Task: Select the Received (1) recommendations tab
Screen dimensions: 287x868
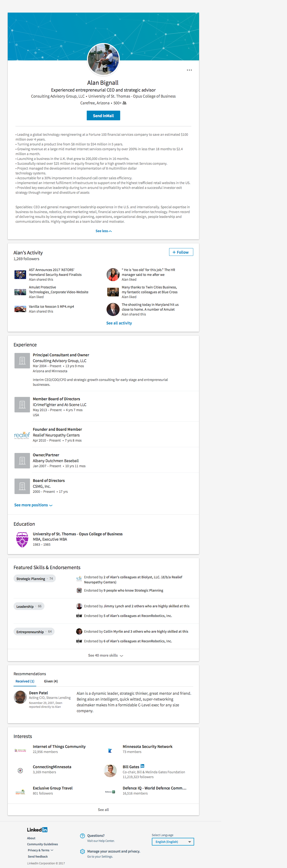Action: (25, 681)
